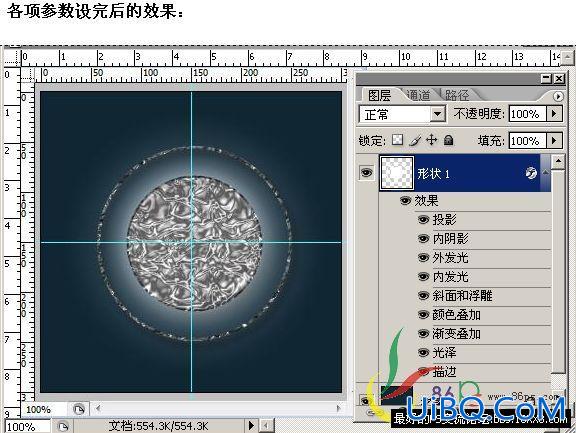Open the 不透明度 opacity slider arrow
This screenshot has width=576, height=433.
click(554, 114)
